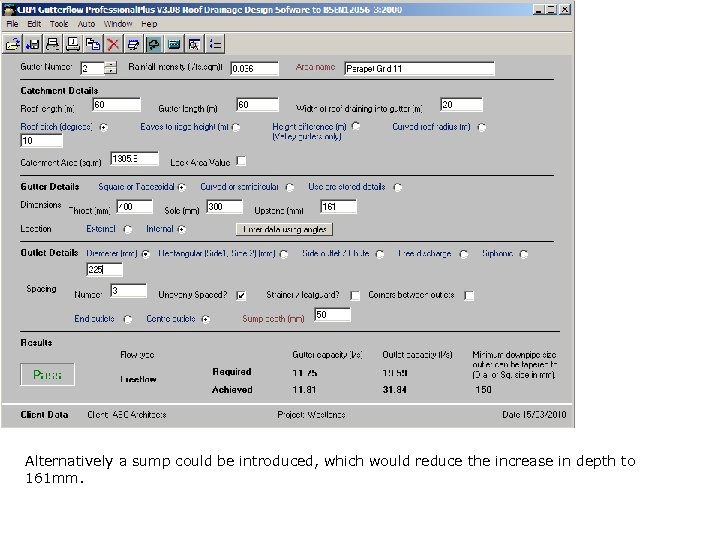Viewport: 720px width, 540px height.
Task: Select Height difference radio button
Action: pyautogui.click(x=356, y=126)
